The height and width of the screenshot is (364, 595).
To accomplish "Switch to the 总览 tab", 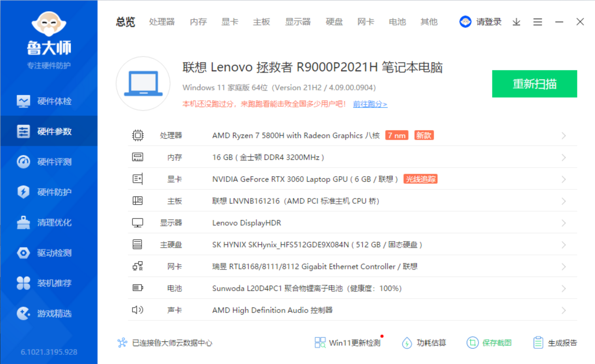I will [x=125, y=22].
